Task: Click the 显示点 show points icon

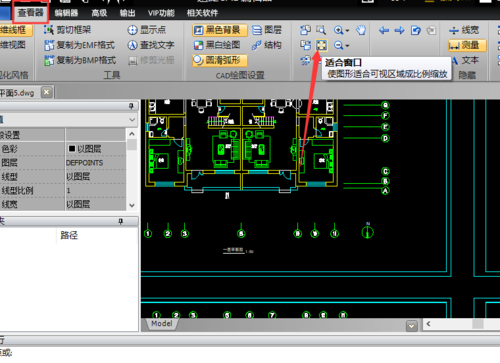Action: 147,30
